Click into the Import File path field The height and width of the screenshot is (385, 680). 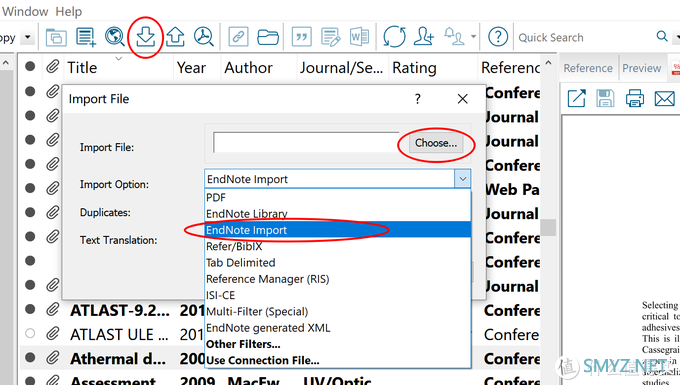306,143
